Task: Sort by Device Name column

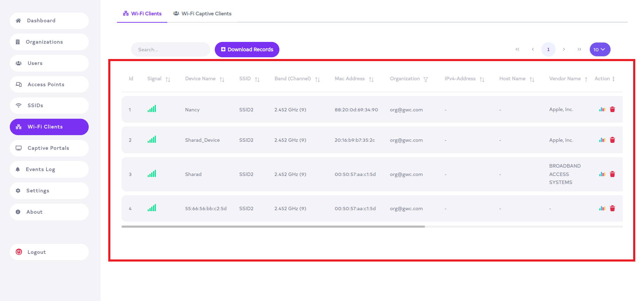Action: pyautogui.click(x=222, y=79)
